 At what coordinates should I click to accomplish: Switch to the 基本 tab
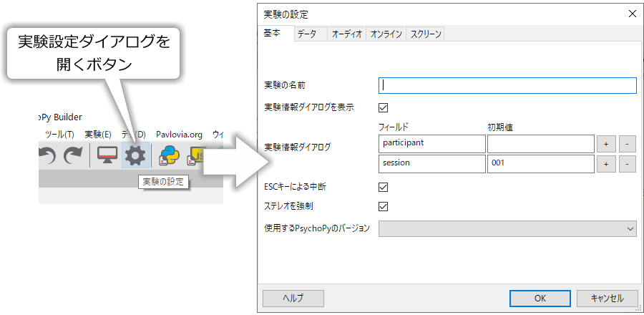[276, 34]
